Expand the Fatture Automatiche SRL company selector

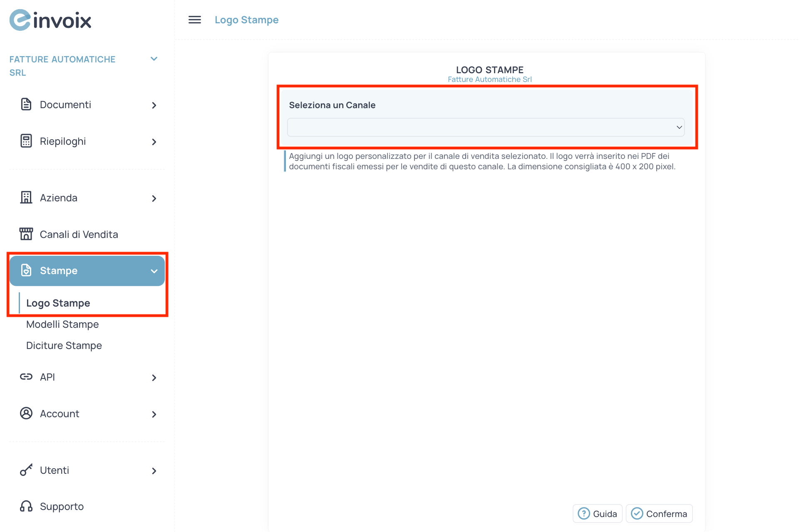point(154,59)
